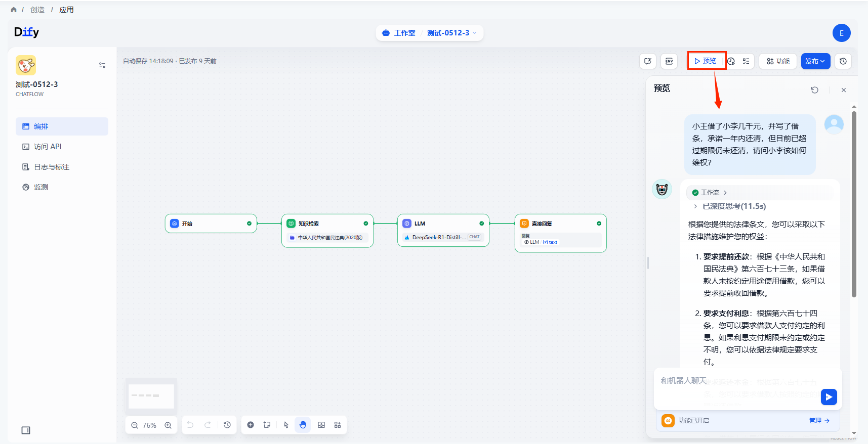Image resolution: width=868 pixels, height=444 pixels.
Task: Expand the 发布 publish dropdown
Action: [x=815, y=61]
